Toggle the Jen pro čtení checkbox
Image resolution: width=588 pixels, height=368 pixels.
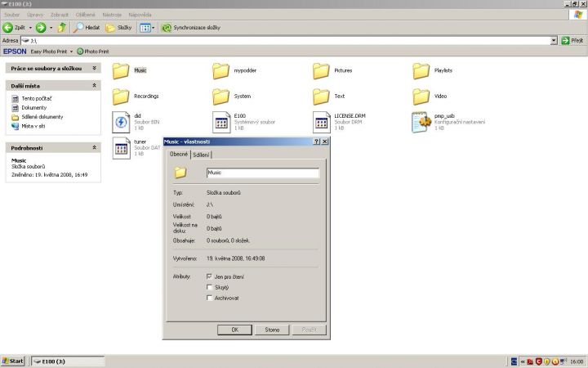tap(209, 276)
